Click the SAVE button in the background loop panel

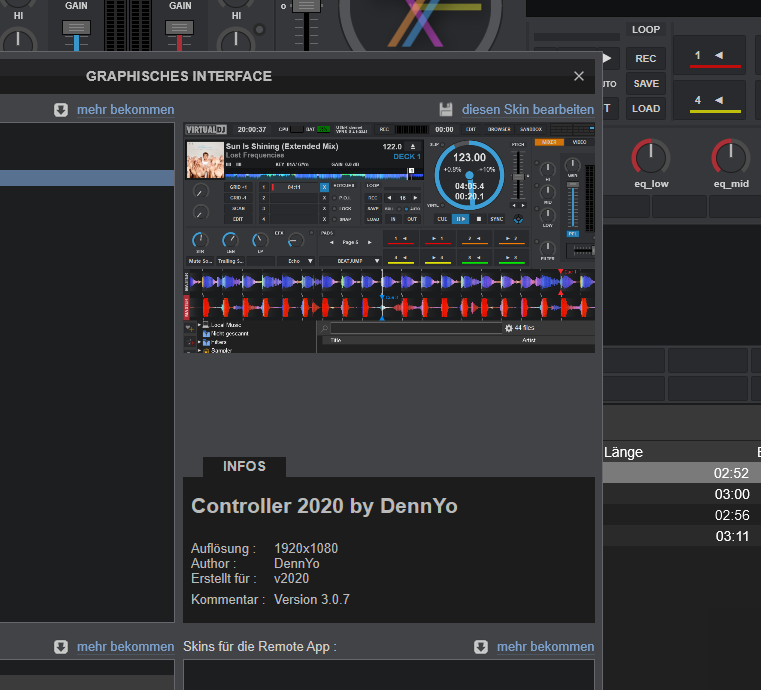pyautogui.click(x=645, y=83)
